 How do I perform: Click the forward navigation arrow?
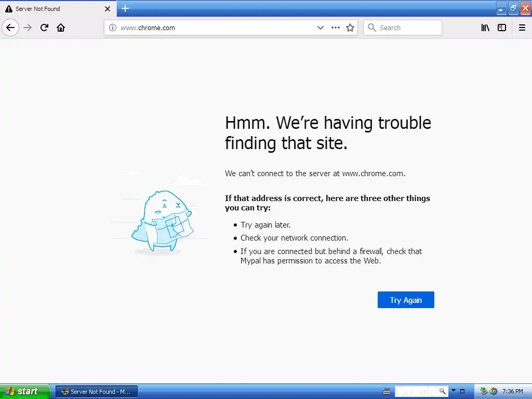tap(28, 28)
